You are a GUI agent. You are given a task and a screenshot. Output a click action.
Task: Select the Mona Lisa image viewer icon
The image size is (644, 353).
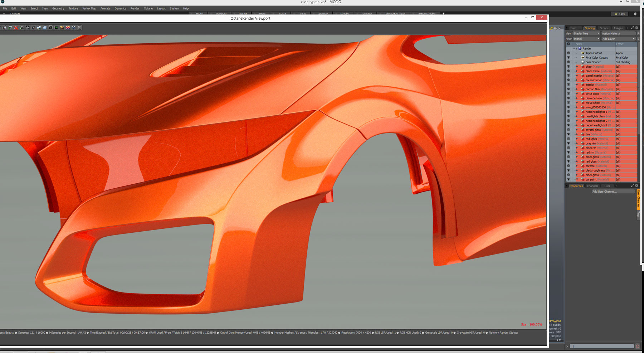click(x=62, y=28)
